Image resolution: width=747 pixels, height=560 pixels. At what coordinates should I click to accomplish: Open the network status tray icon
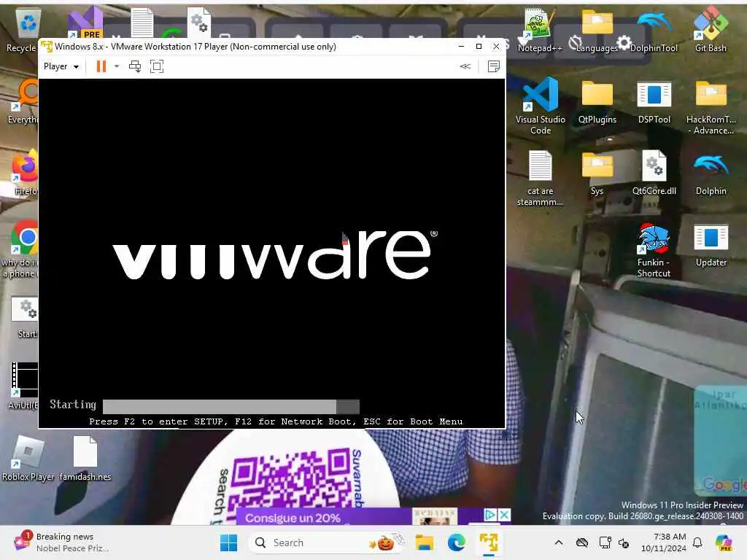click(605, 542)
